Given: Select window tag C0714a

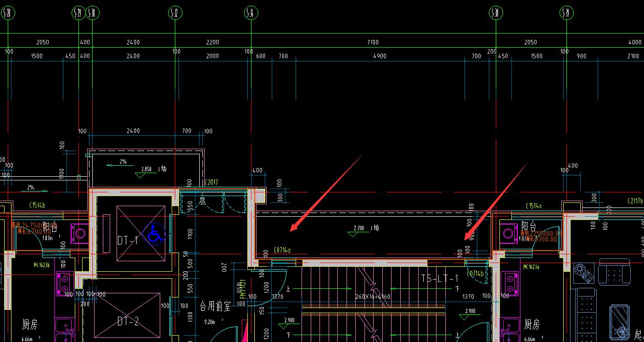Looking at the screenshot, I should tap(282, 250).
